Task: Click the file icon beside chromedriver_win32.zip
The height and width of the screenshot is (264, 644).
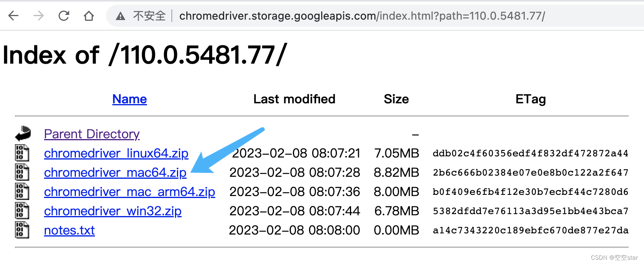Action: (x=22, y=211)
